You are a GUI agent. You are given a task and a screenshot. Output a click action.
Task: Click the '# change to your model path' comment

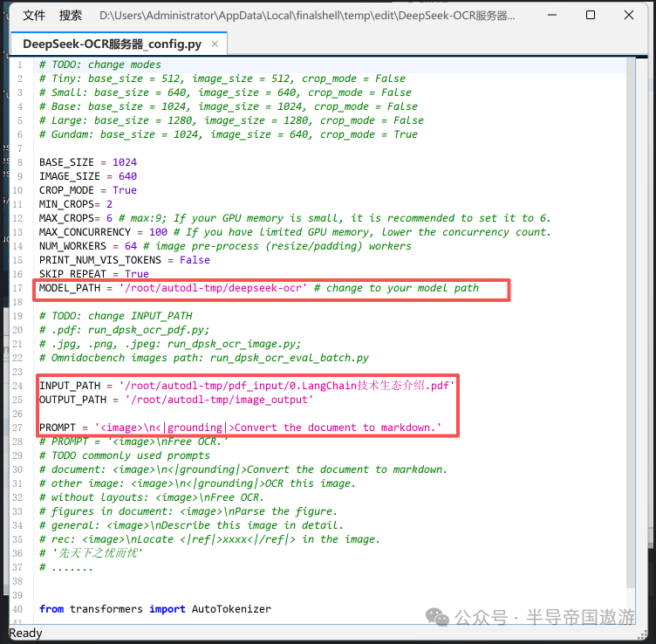pyautogui.click(x=396, y=288)
